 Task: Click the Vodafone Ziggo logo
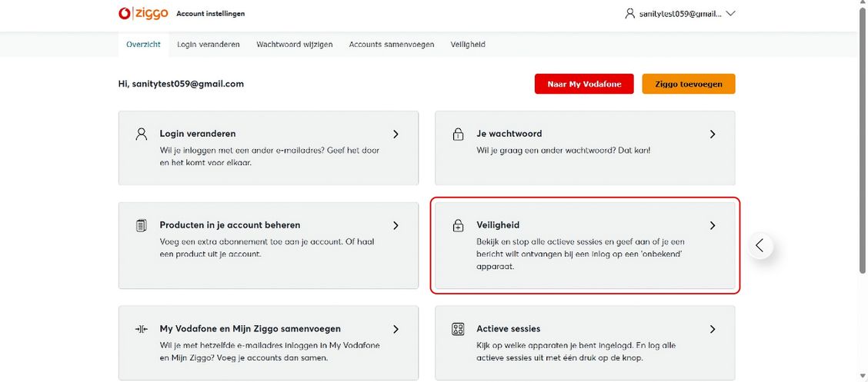click(x=143, y=13)
